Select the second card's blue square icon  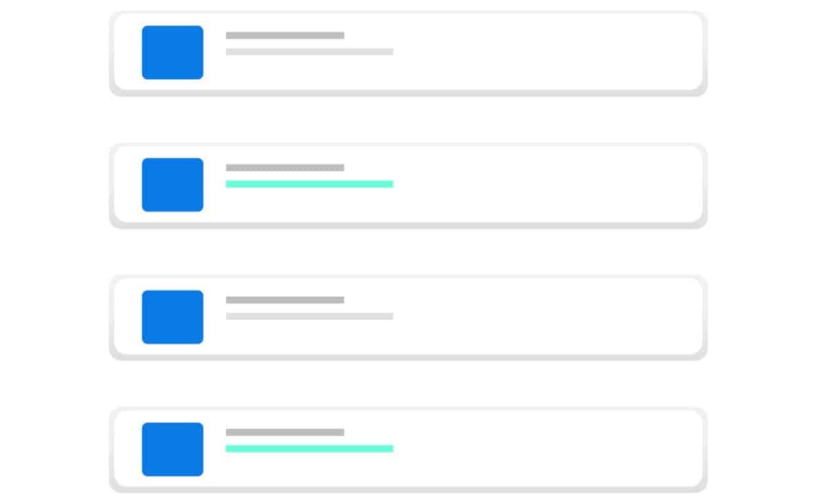coord(172,184)
